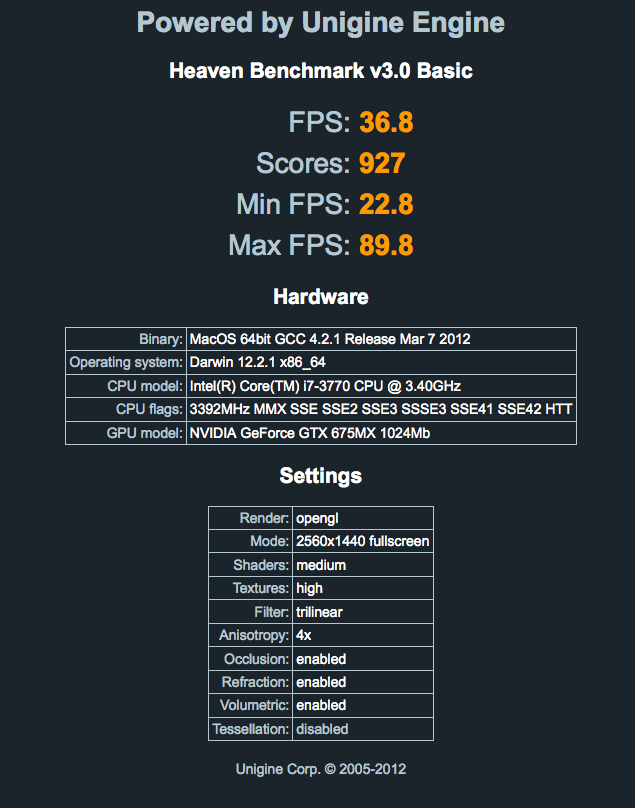
Task: Click the NVIDIA GeForce GTX 675MX cell
Action: pyautogui.click(x=381, y=433)
